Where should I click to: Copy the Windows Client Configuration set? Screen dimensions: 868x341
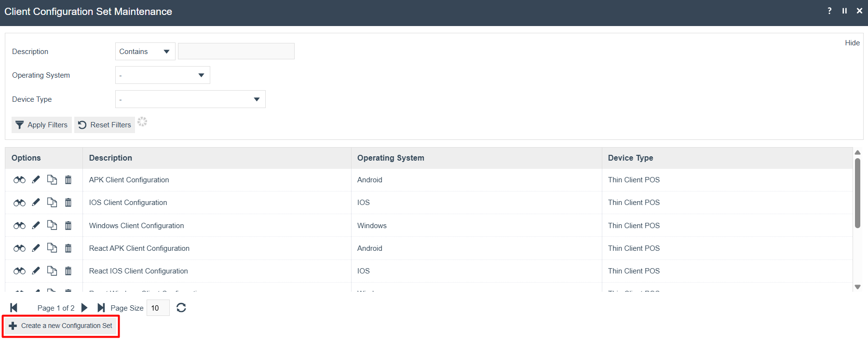tap(52, 225)
